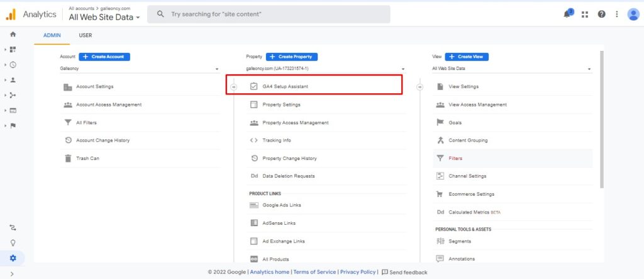The width and height of the screenshot is (644, 279).
Task: Open Discover lightbulb icon in sidebar
Action: click(13, 243)
